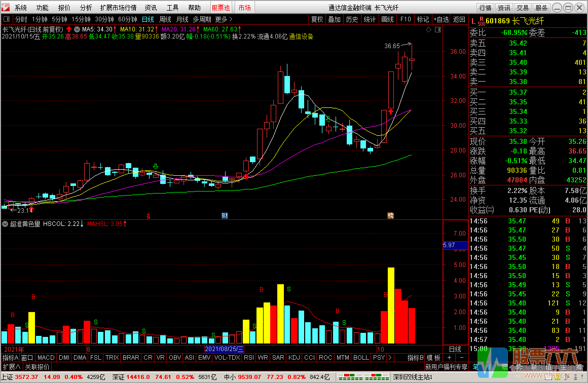The height and width of the screenshot is (383, 588).
Task: Open the 扩展市场行情 menu
Action: [118, 8]
